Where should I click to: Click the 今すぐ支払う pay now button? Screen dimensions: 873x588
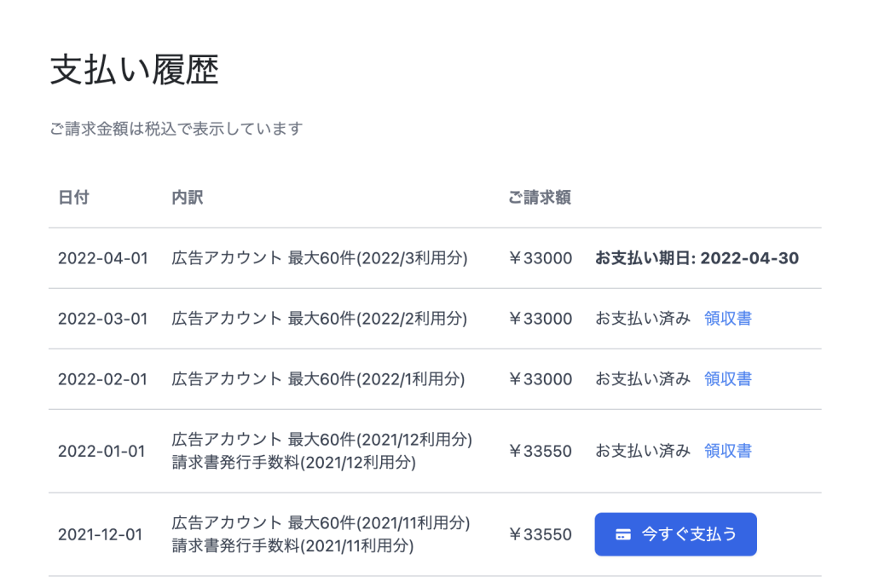675,534
